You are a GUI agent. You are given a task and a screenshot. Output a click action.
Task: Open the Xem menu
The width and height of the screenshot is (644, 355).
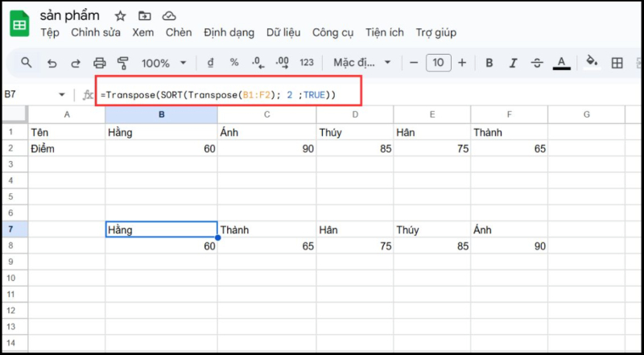click(143, 32)
